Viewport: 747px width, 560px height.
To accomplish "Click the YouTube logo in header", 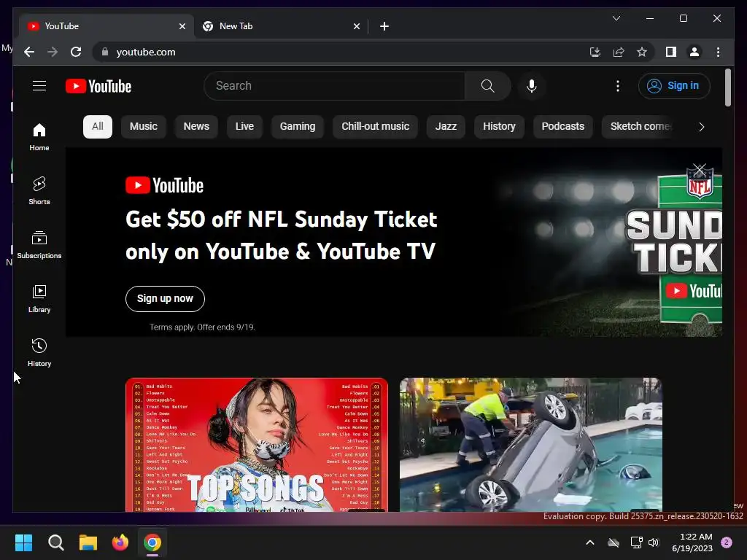I will point(98,86).
